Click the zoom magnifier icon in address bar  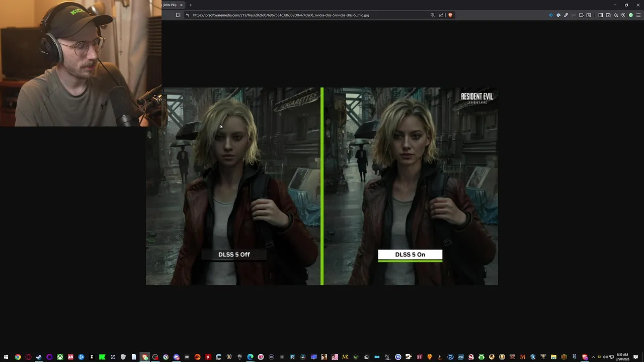(432, 15)
